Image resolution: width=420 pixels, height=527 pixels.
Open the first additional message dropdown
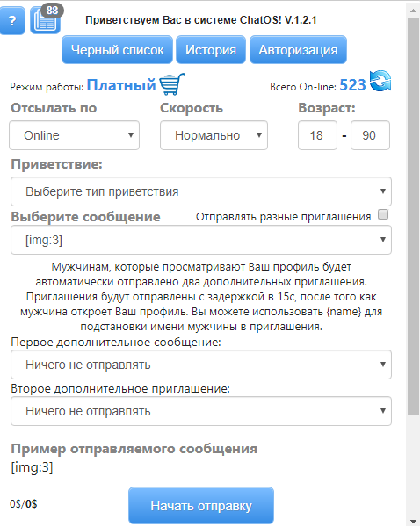pyautogui.click(x=201, y=365)
